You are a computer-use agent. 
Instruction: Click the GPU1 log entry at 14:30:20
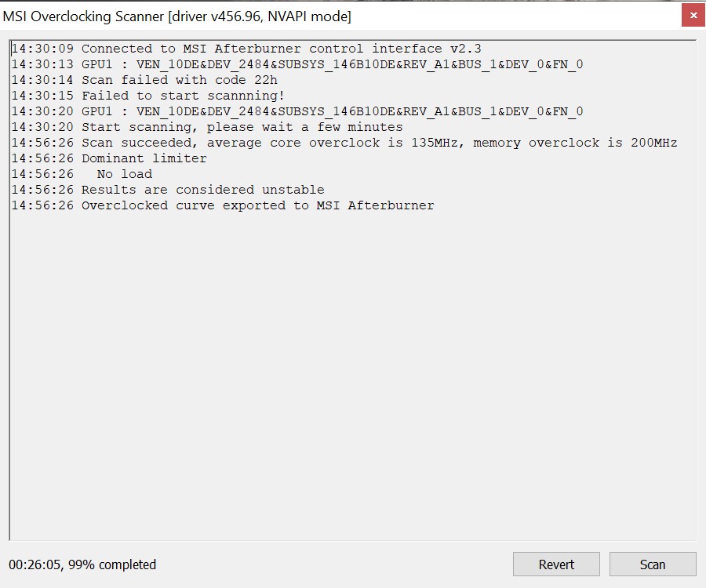click(x=297, y=111)
